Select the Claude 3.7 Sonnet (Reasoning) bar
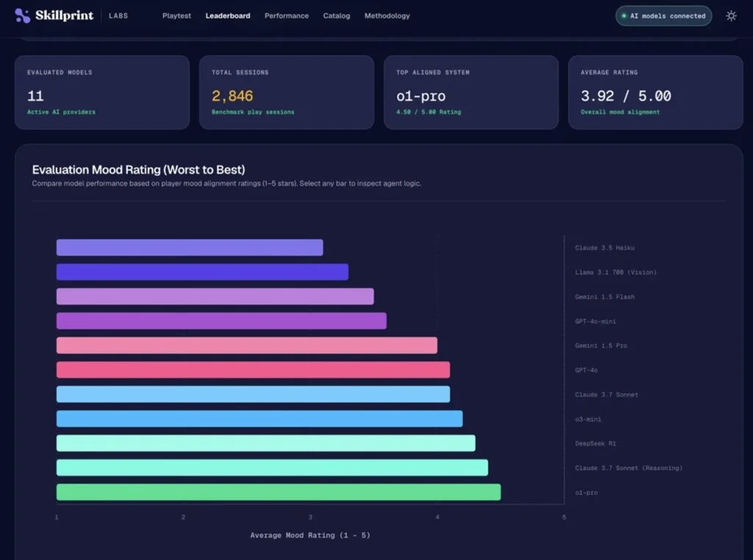This screenshot has width=753, height=560. click(272, 468)
